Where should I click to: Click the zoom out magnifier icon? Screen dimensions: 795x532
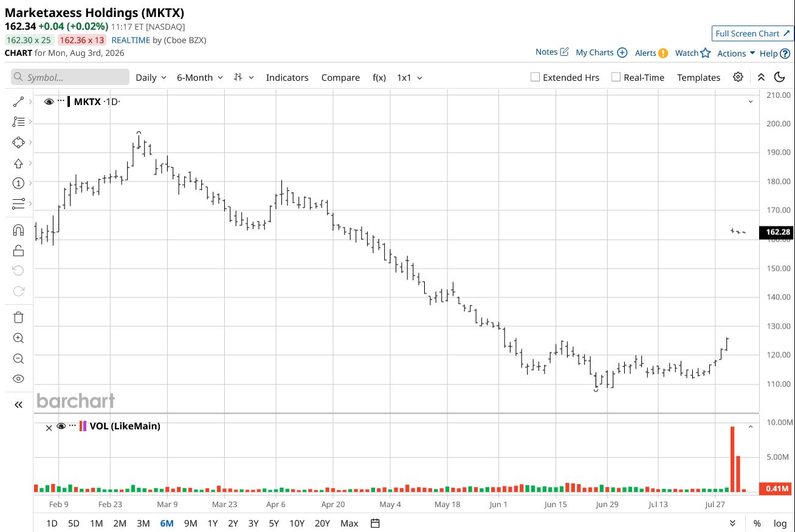pos(18,359)
